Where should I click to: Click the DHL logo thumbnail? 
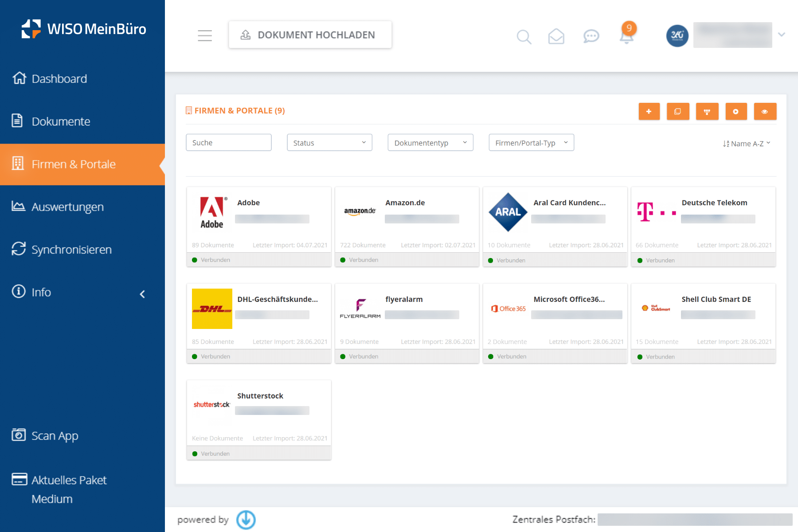tap(212, 309)
